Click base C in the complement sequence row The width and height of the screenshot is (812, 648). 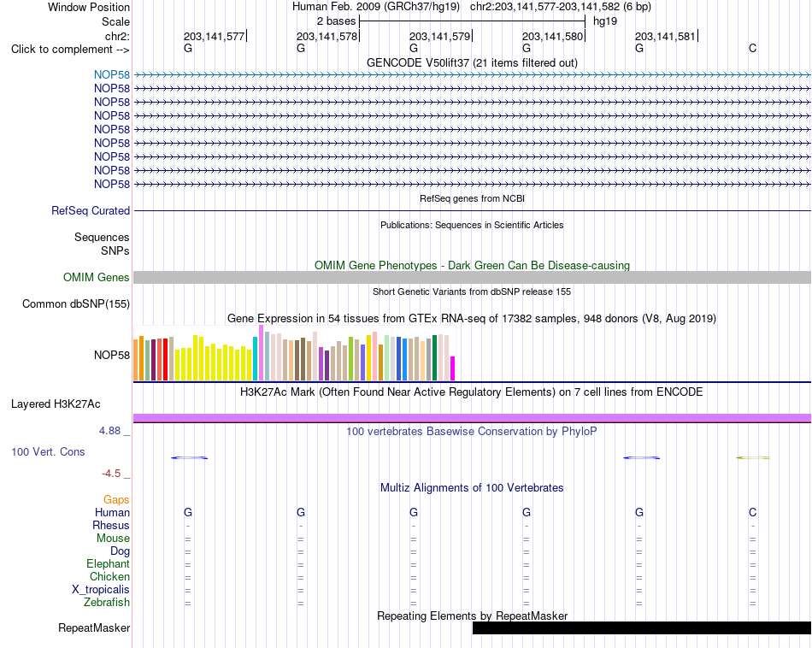click(752, 49)
